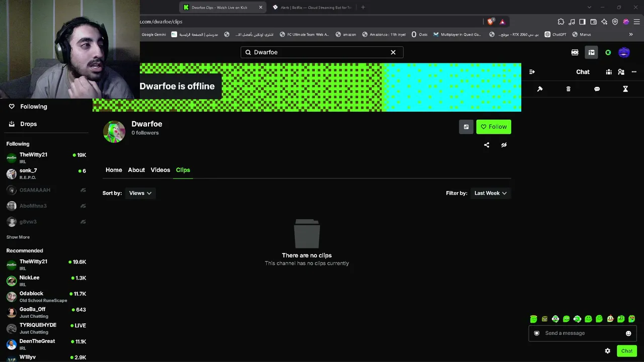Open DeenTheGreat recommended channel
Screen dimensions: 644x362
pos(46,344)
